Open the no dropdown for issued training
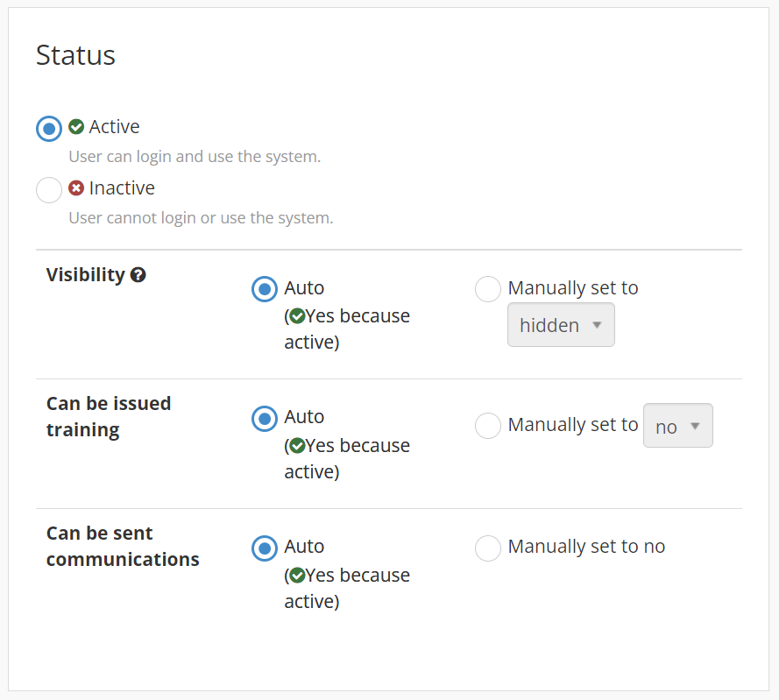The width and height of the screenshot is (779, 700). pyautogui.click(x=676, y=426)
